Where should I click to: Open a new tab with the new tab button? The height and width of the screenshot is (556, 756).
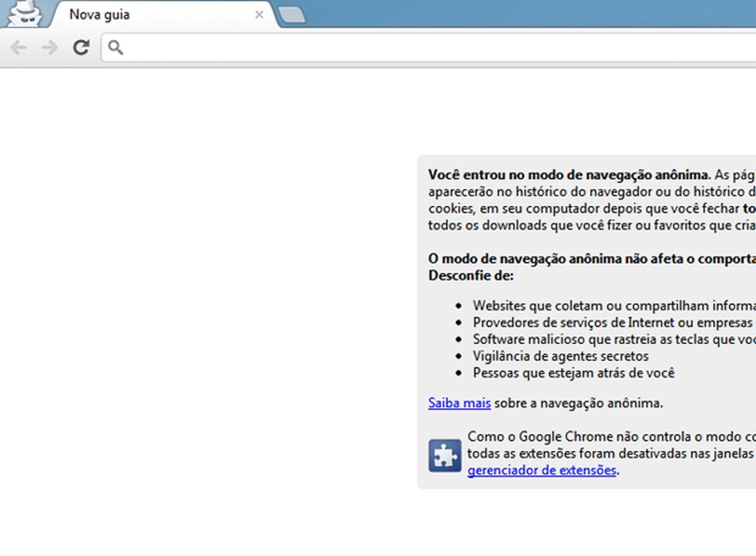pyautogui.click(x=292, y=15)
